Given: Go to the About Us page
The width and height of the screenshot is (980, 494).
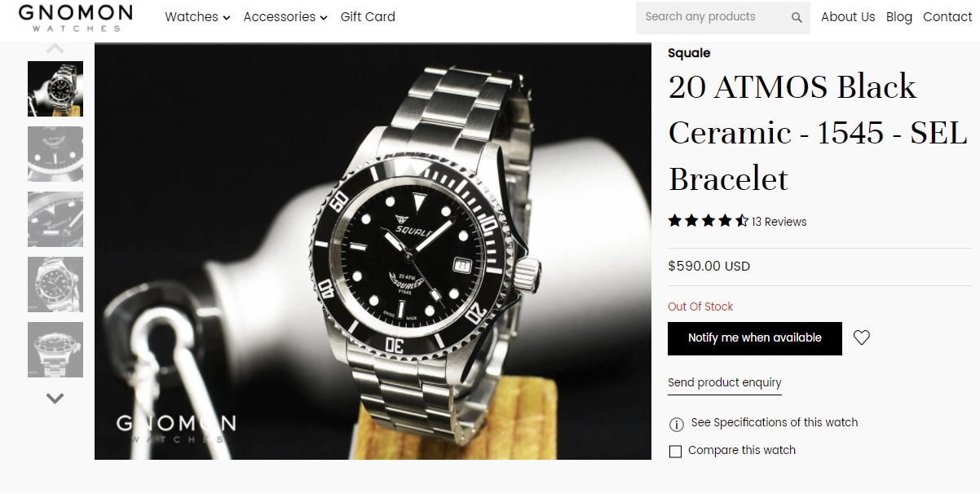Looking at the screenshot, I should point(848,16).
